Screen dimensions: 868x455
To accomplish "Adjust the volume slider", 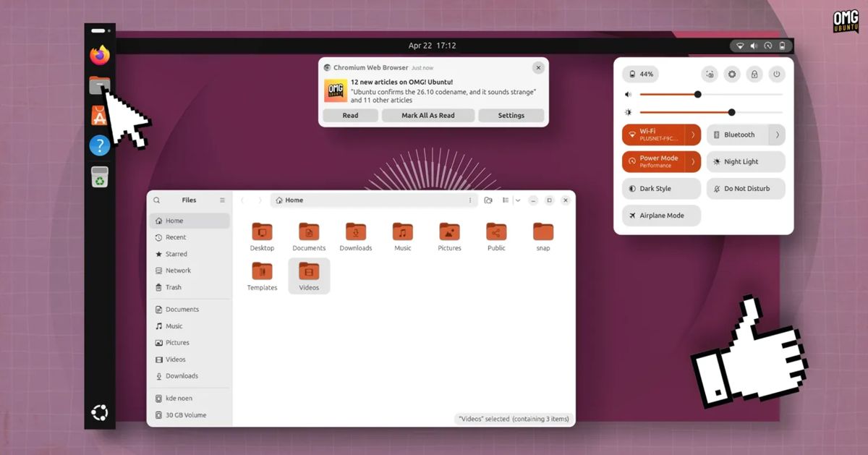I will pyautogui.click(x=697, y=94).
